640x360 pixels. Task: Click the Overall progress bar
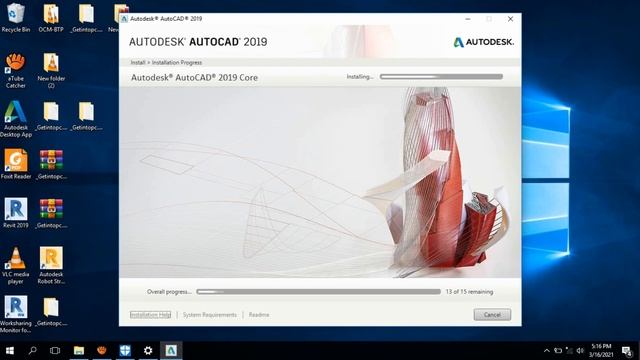click(x=318, y=292)
